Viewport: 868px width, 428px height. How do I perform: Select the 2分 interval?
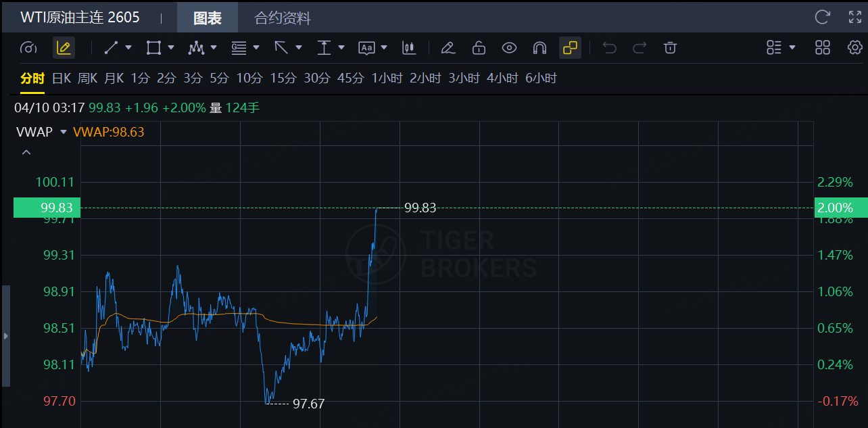click(166, 78)
